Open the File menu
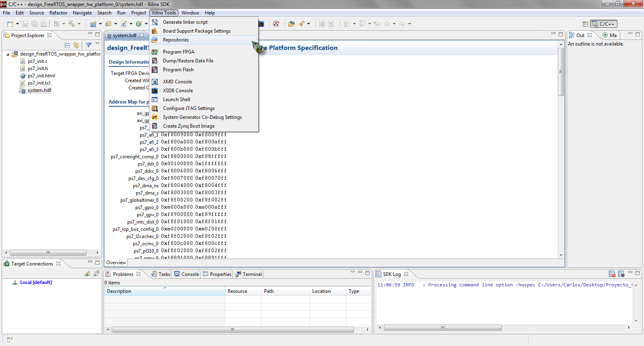 pyautogui.click(x=6, y=13)
